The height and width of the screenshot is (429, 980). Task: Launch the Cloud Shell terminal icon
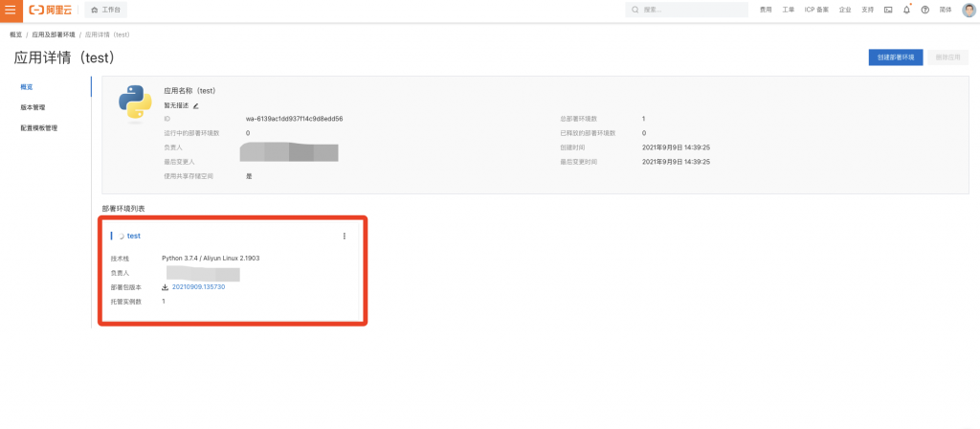tap(888, 10)
